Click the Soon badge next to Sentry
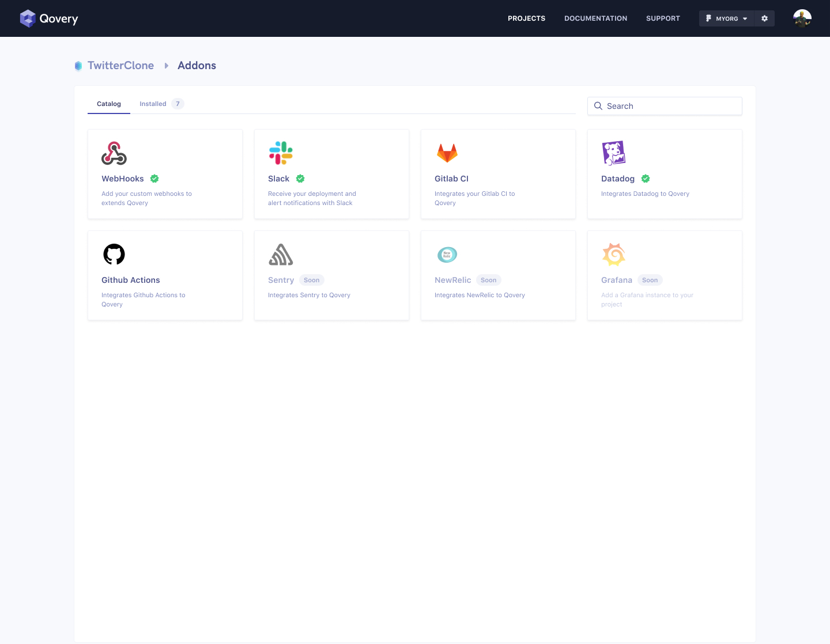This screenshot has height=644, width=830. [312, 280]
